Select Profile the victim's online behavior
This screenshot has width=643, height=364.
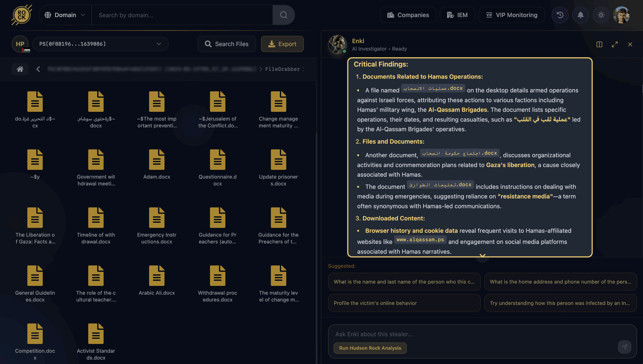click(404, 303)
